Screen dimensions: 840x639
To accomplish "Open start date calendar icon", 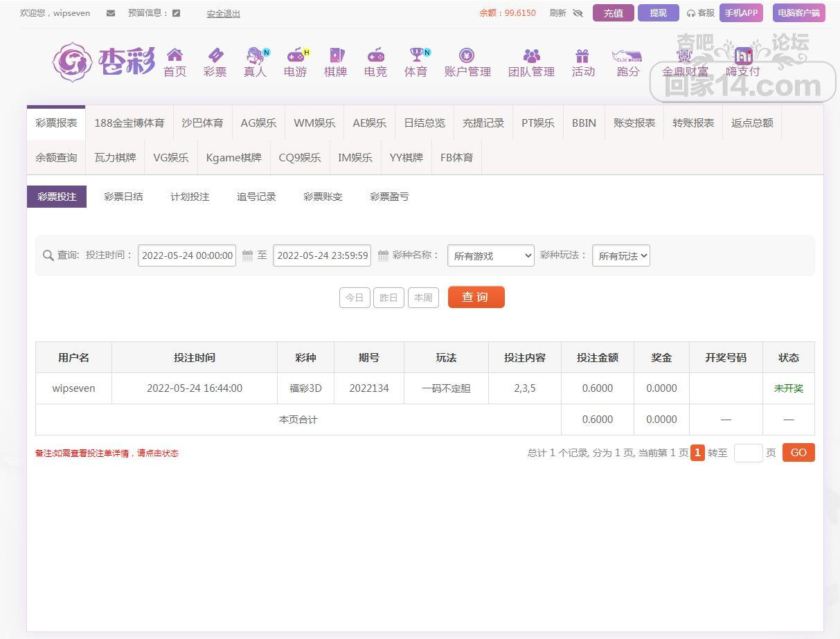I will click(x=247, y=255).
